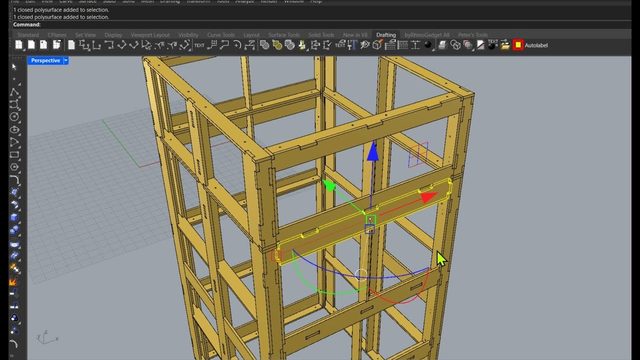Select the Ellipse tool in left toolbar
The image size is (640, 360).
(x=14, y=130)
